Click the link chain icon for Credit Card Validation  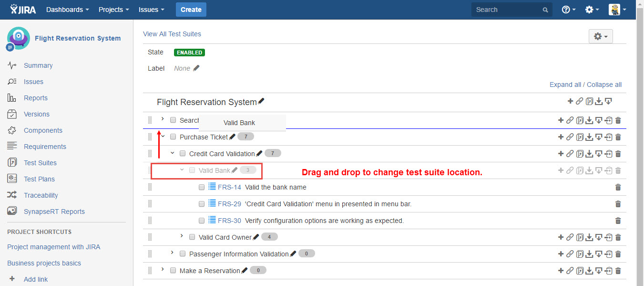570,154
